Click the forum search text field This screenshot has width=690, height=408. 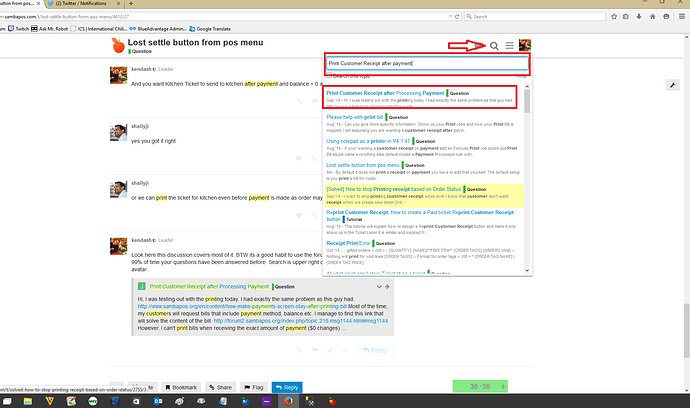pyautogui.click(x=427, y=63)
